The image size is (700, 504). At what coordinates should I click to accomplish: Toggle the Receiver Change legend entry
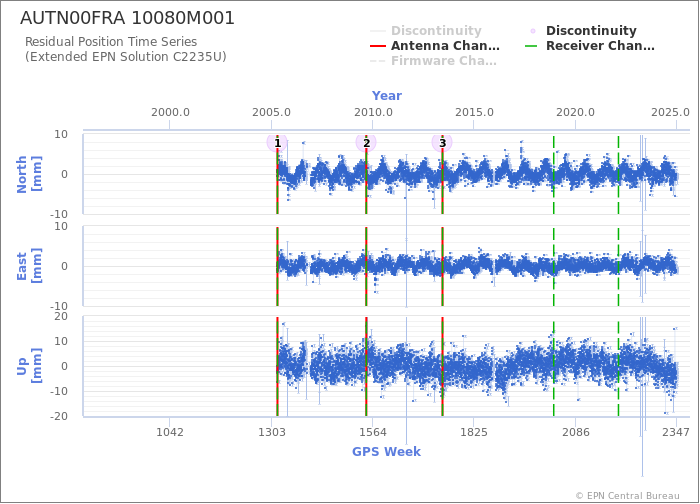click(589, 46)
